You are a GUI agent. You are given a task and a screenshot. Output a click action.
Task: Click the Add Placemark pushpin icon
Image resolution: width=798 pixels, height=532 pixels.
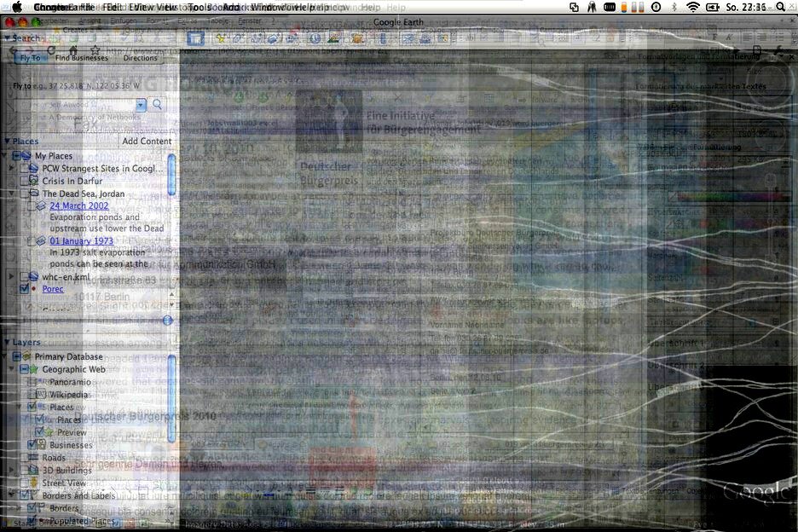coord(222,38)
